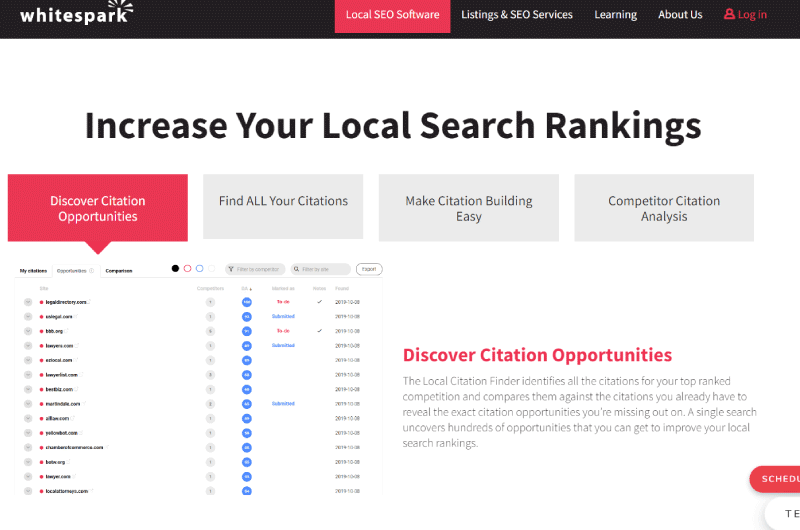Click the To do status for legaldirectory.com

(283, 302)
